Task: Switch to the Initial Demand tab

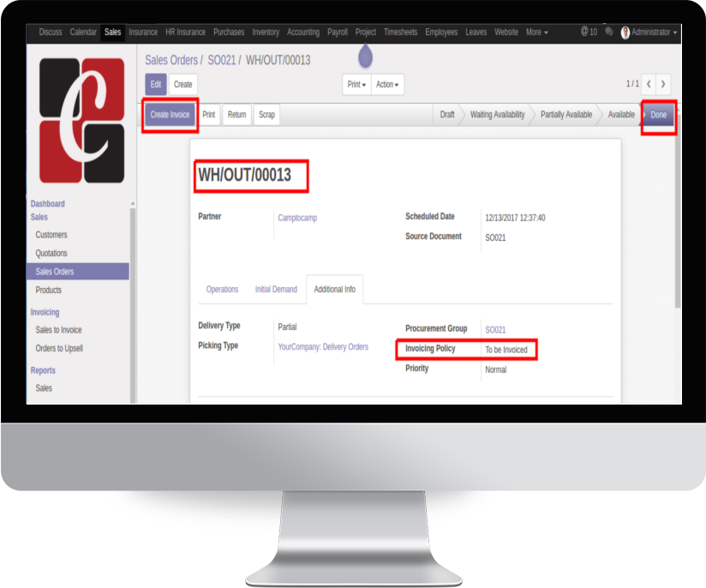Action: (x=276, y=289)
